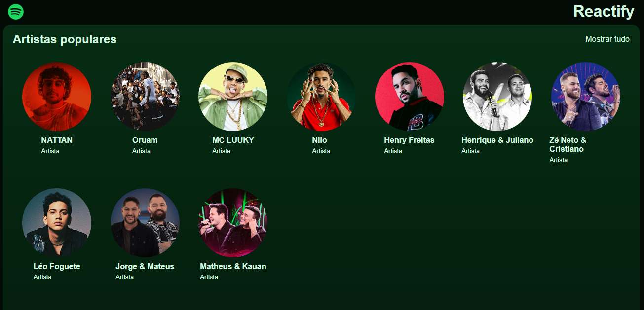This screenshot has width=644, height=310.
Task: Select the Jorge & Mateus name label
Action: 145,266
